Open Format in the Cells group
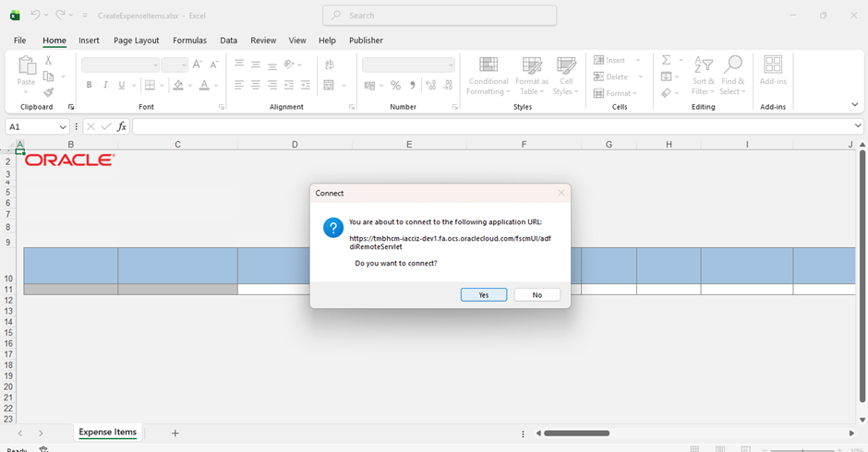The height and width of the screenshot is (452, 868). point(615,93)
